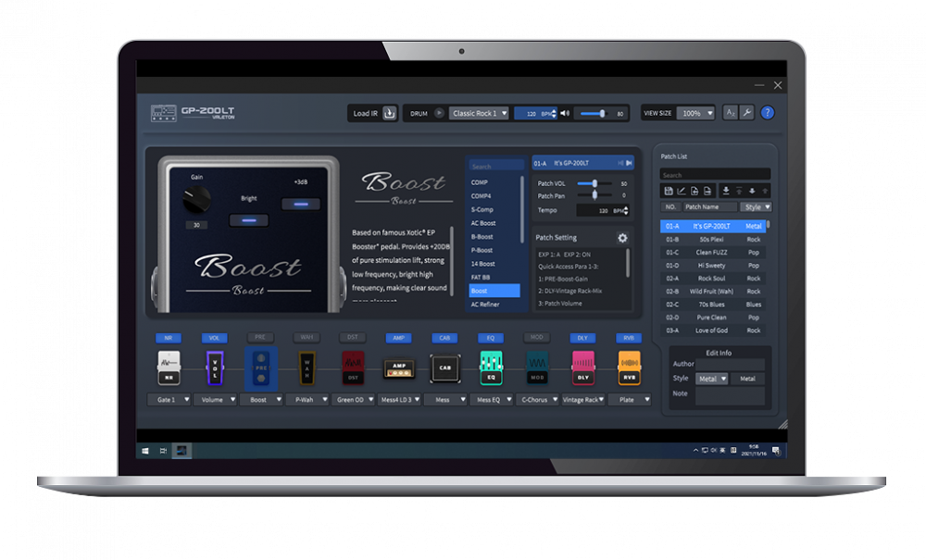Select the DLY delay pedal icon

[x=582, y=368]
